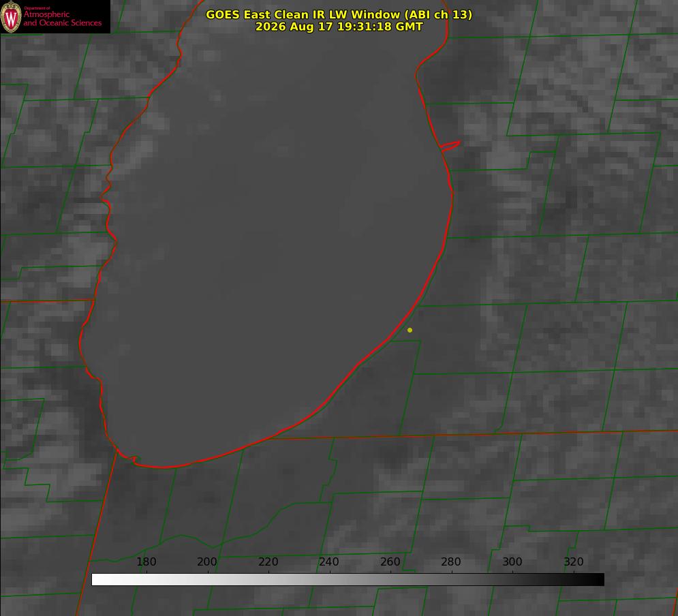Viewport: 678px width, 616px height.
Task: Click the 220 colorbar tick label
Action: point(268,561)
